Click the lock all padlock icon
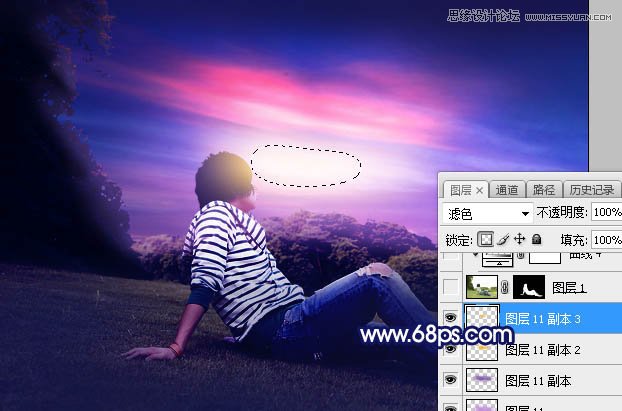Screen dimensions: 622x411 point(536,239)
